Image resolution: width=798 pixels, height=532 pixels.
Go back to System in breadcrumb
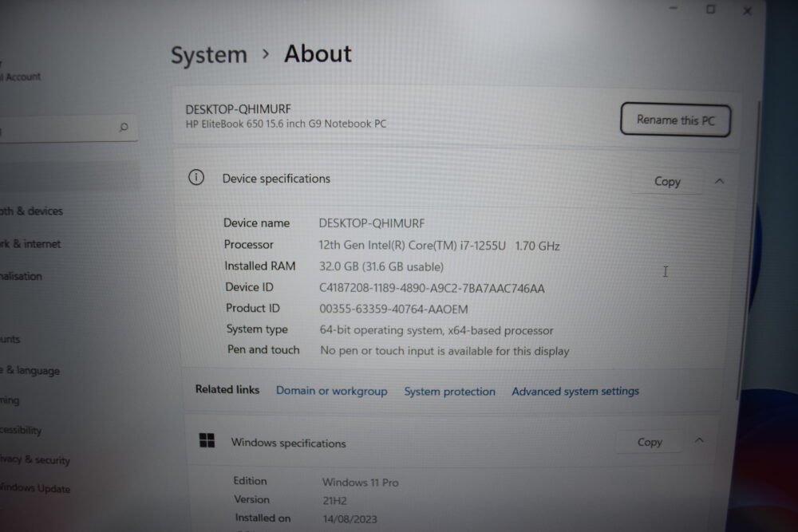[x=208, y=55]
